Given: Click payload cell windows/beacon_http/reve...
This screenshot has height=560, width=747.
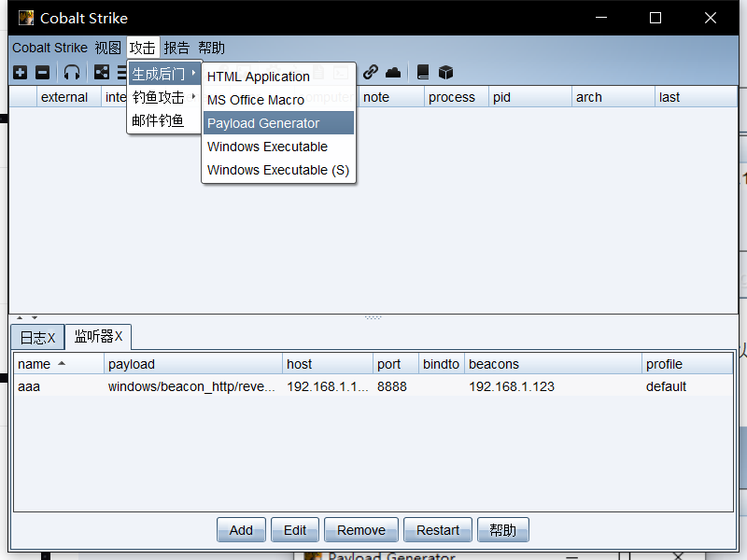Looking at the screenshot, I should click(191, 386).
